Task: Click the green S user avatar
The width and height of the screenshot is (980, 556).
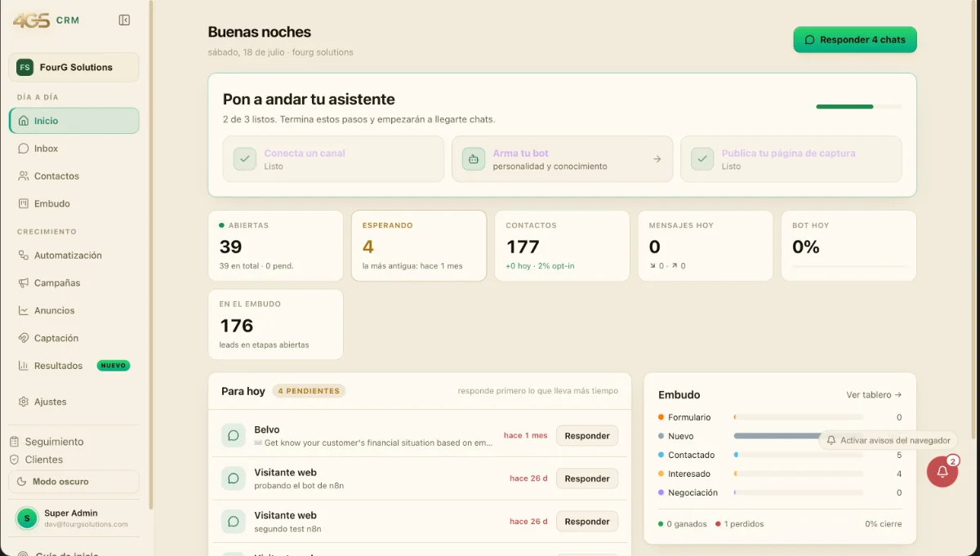Action: tap(28, 518)
